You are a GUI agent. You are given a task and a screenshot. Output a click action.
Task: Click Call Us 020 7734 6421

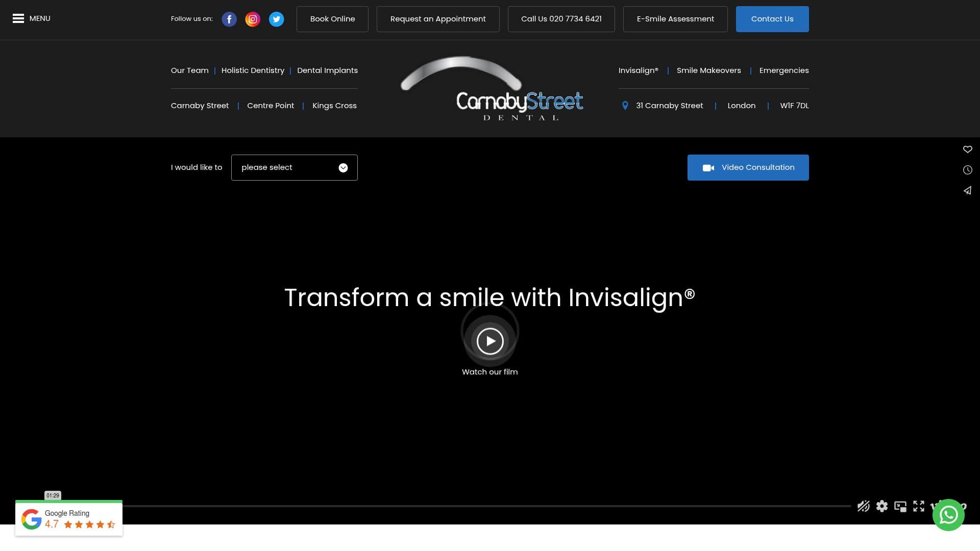click(x=561, y=19)
